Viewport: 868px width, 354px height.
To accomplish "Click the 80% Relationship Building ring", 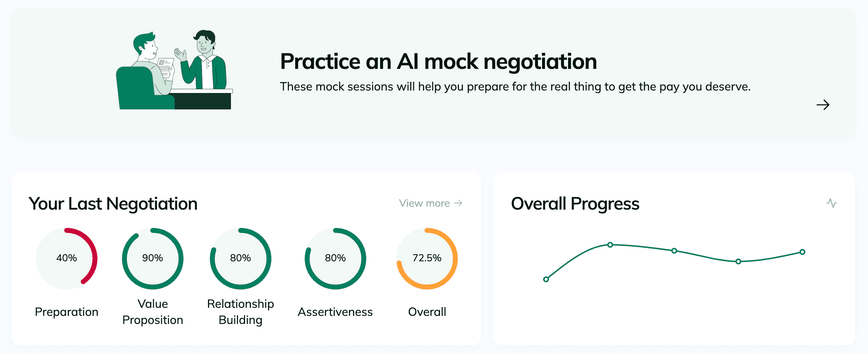I will (241, 258).
